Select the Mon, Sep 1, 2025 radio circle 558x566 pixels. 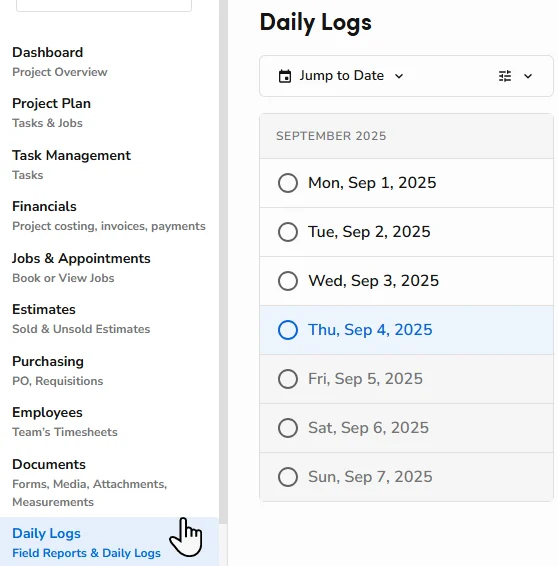pos(288,183)
